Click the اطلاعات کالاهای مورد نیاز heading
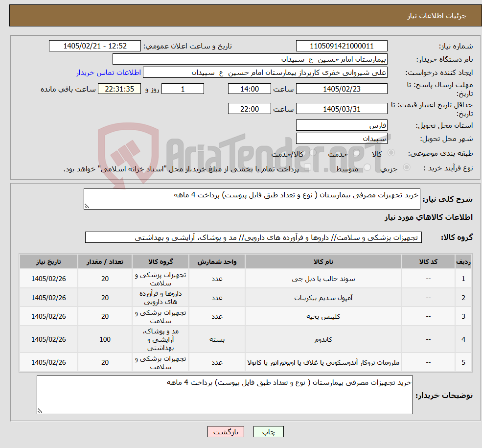 point(429,217)
